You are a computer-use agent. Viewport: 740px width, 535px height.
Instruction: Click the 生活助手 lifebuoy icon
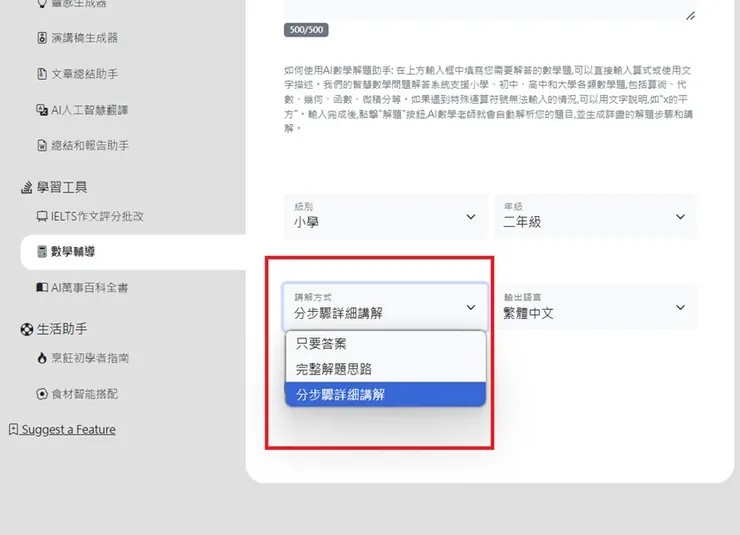click(27, 329)
